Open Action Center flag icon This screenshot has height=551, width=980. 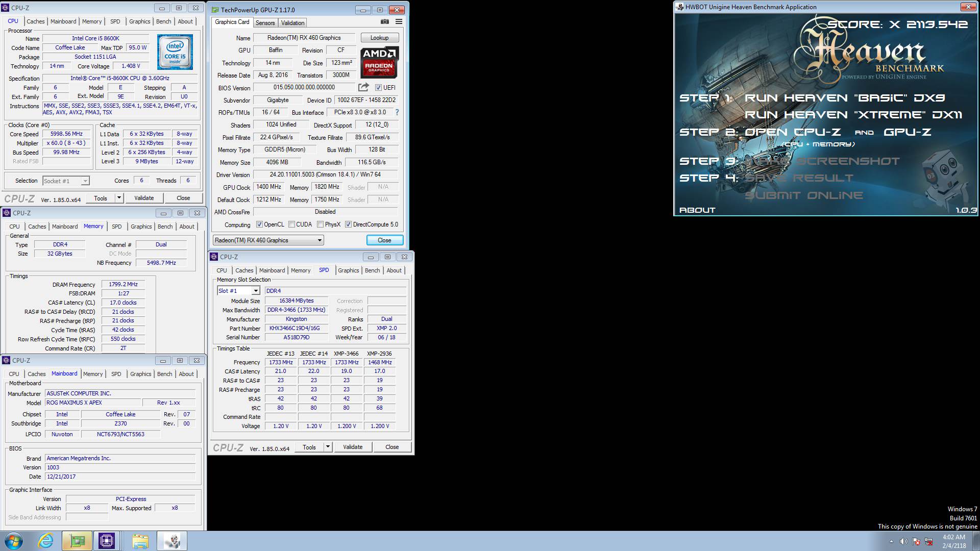(x=916, y=541)
